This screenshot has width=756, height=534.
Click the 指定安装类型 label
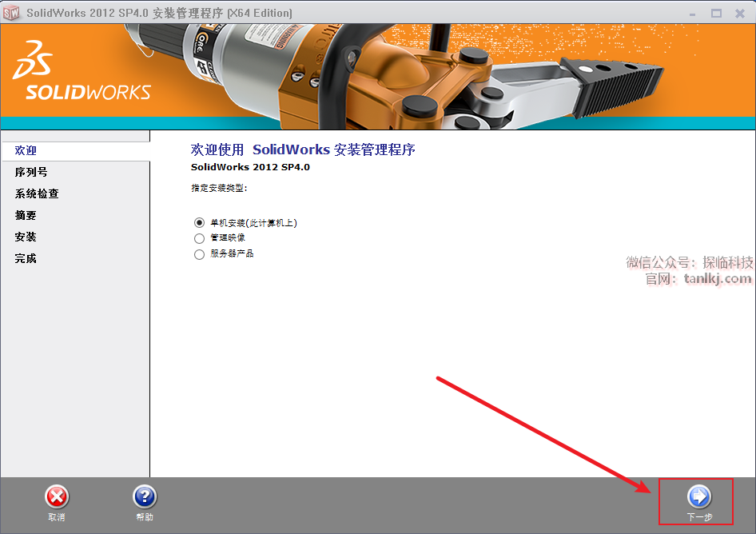(x=219, y=188)
